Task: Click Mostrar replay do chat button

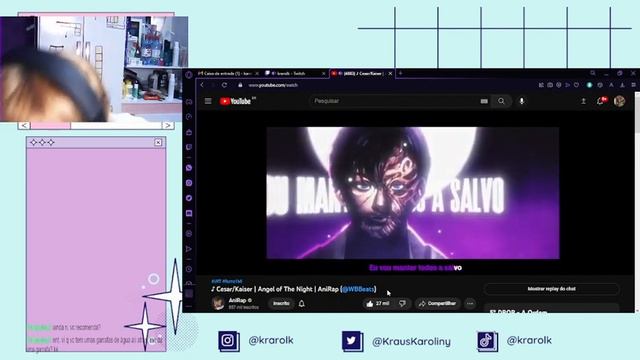Action: (x=551, y=289)
